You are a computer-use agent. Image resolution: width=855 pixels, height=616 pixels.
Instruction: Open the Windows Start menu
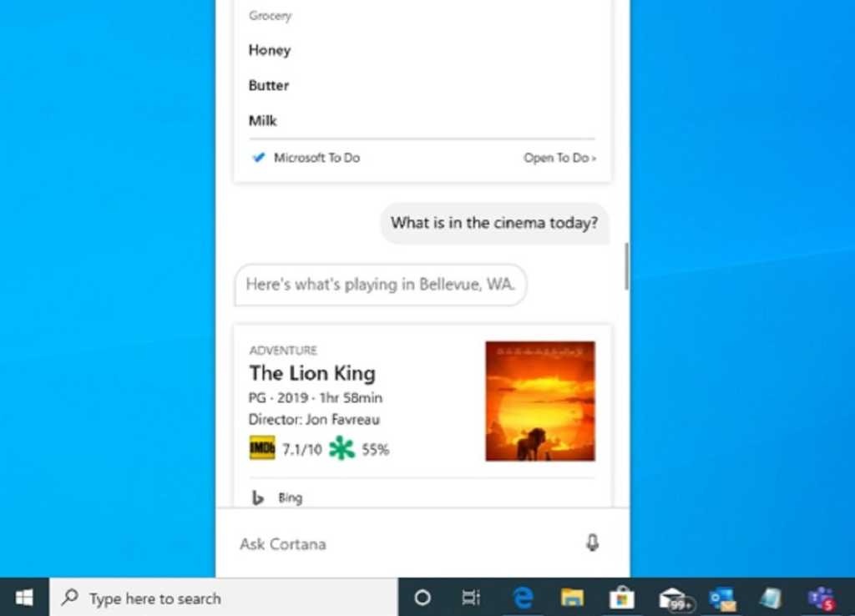pos(24,598)
